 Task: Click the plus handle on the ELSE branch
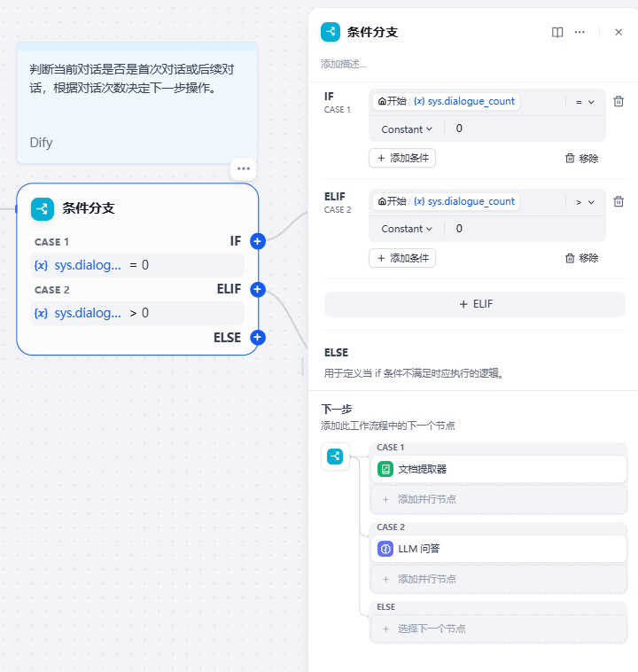pos(258,337)
